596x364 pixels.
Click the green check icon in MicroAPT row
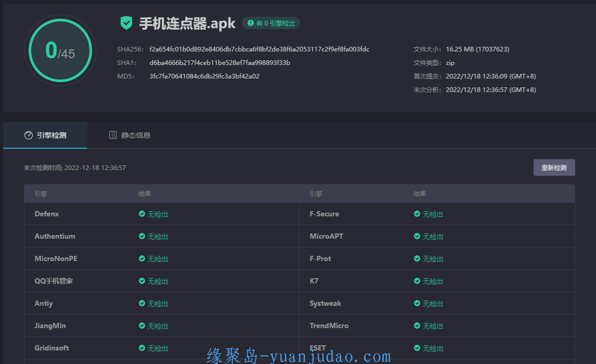pos(417,236)
